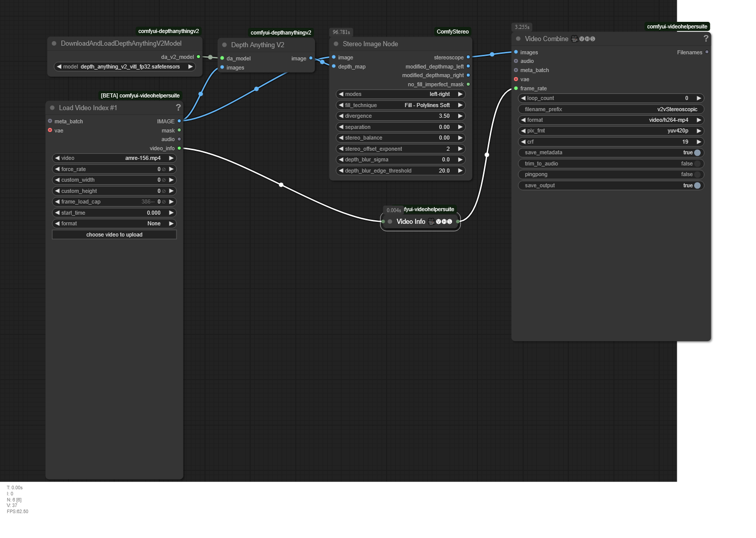Turn on the pingpong toggle

[697, 175]
